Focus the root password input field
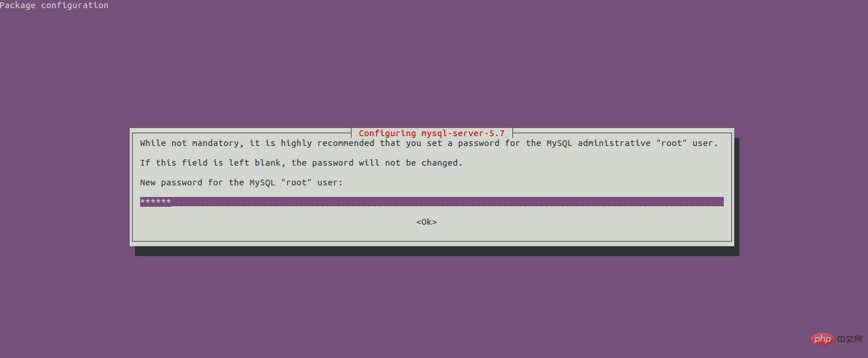The image size is (868, 358). 432,202
